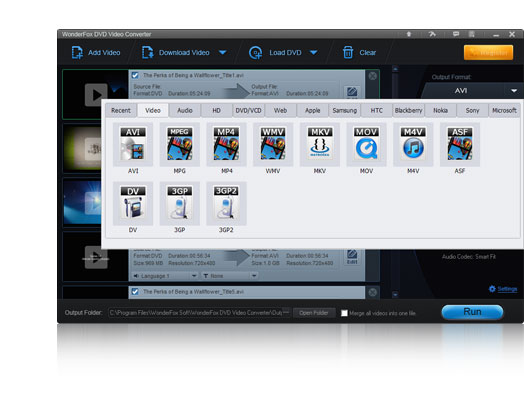Play the fourth video thumbnail
The height and width of the screenshot is (400, 524).
tap(96, 257)
